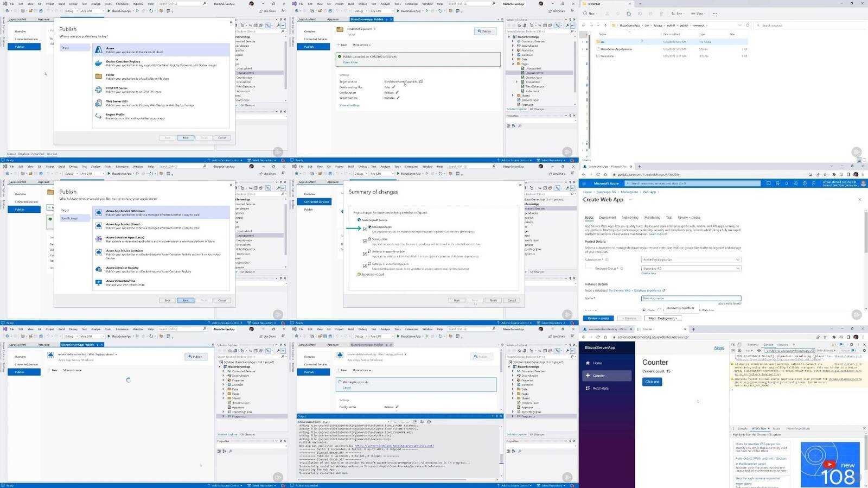The width and height of the screenshot is (868, 488).
Task: Open Cloud Shell in the Azure portal header
Action: tap(769, 183)
